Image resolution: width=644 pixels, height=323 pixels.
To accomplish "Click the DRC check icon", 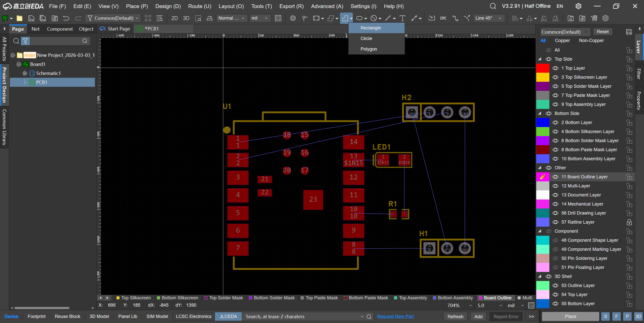I will 443,18.
